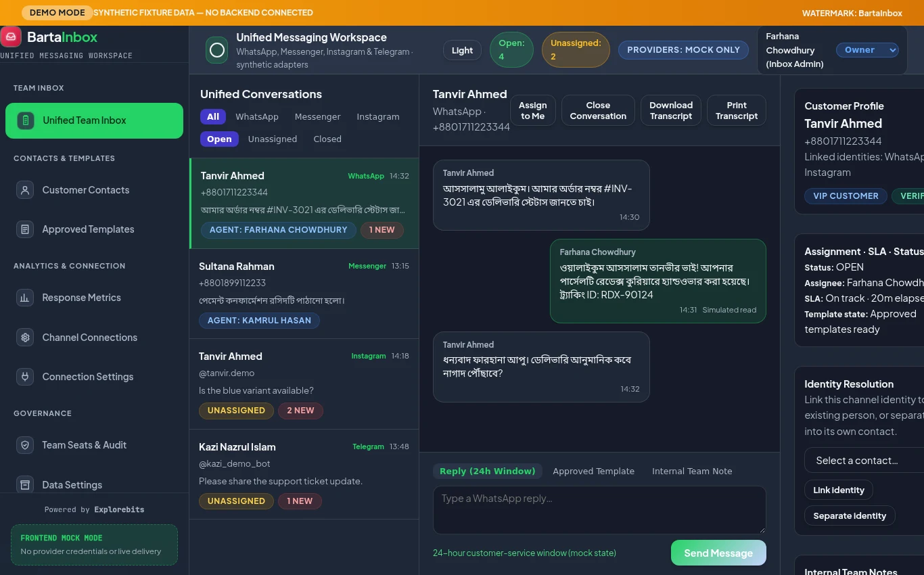Filter conversations by Unassigned status
This screenshot has height=575, width=924.
click(273, 139)
